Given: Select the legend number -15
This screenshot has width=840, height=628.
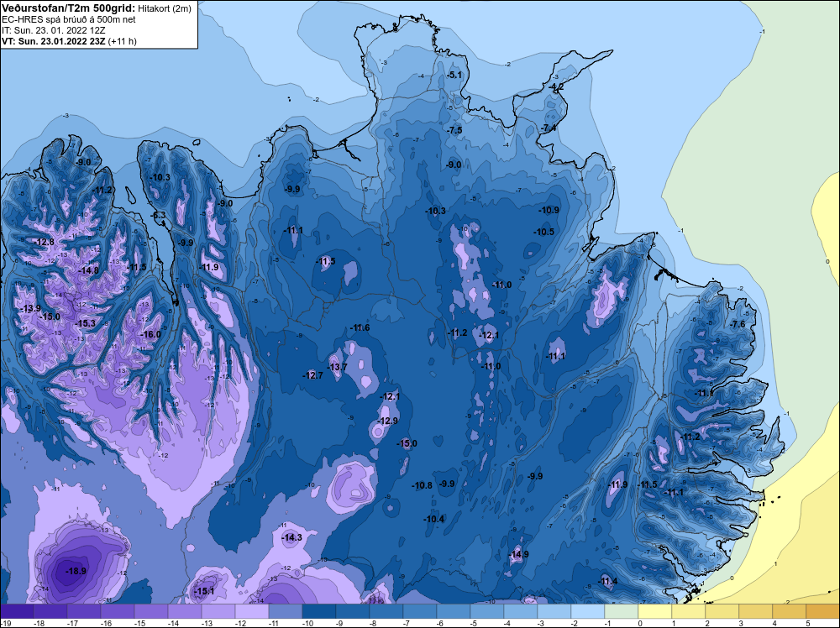Looking at the screenshot, I should pos(139,623).
